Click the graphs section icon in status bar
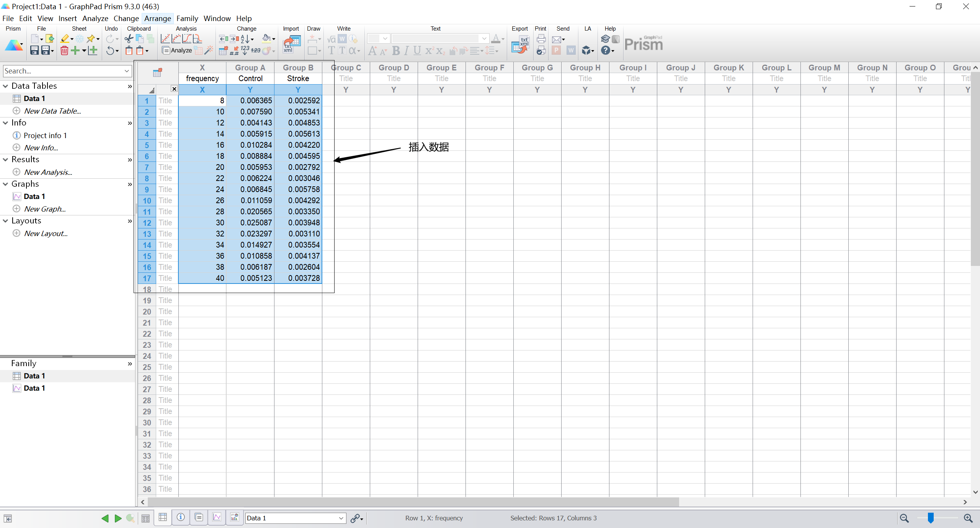The image size is (980, 528). click(217, 517)
